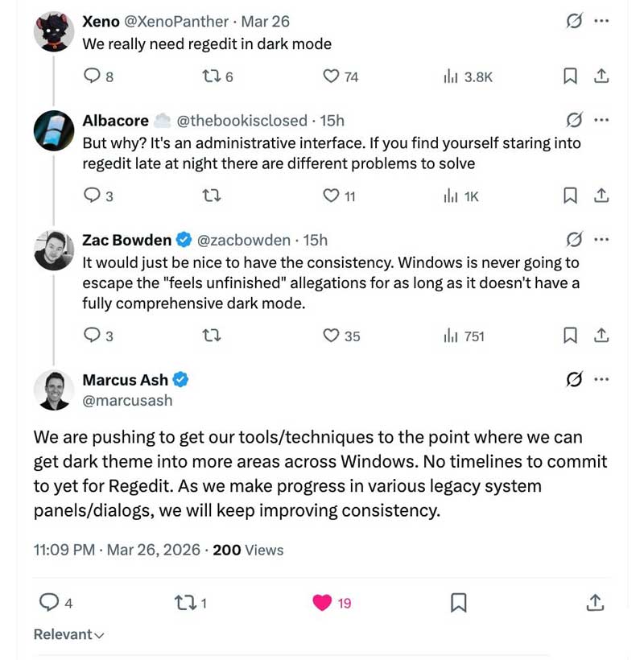This screenshot has height=660, width=644.
Task: Reply to Xeno's regedit tweet
Action: pos(93,76)
